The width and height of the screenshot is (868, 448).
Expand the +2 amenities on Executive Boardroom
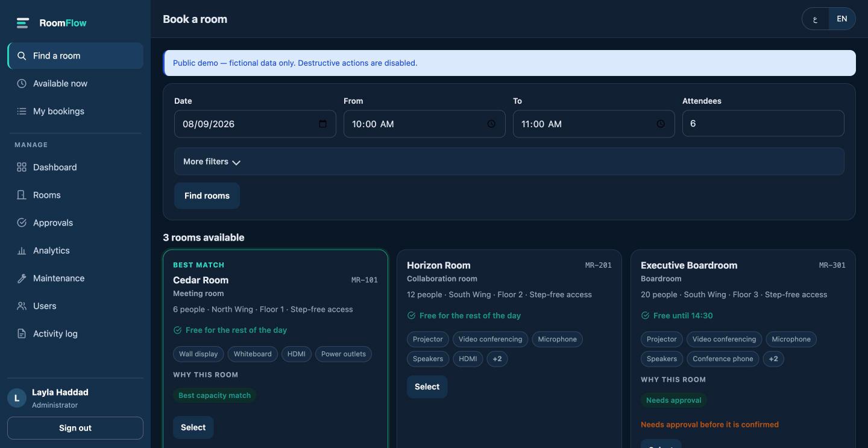tap(773, 359)
